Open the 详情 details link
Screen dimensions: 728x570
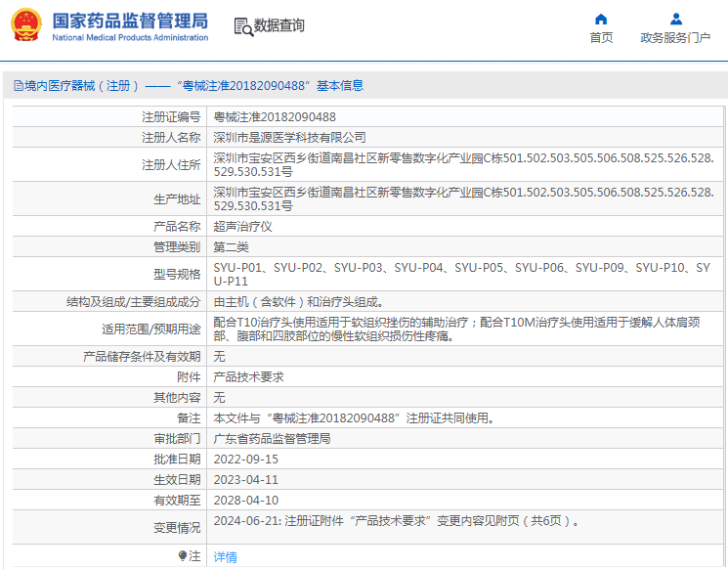click(x=225, y=556)
